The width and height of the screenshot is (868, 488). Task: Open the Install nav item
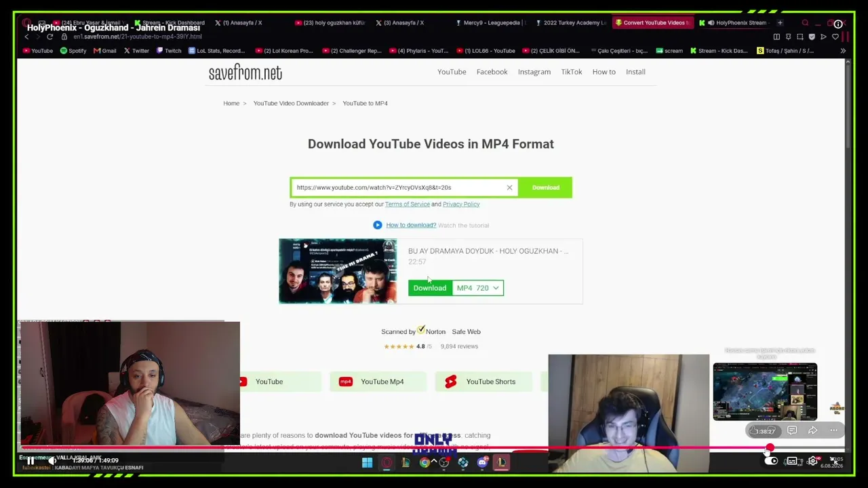pos(635,72)
